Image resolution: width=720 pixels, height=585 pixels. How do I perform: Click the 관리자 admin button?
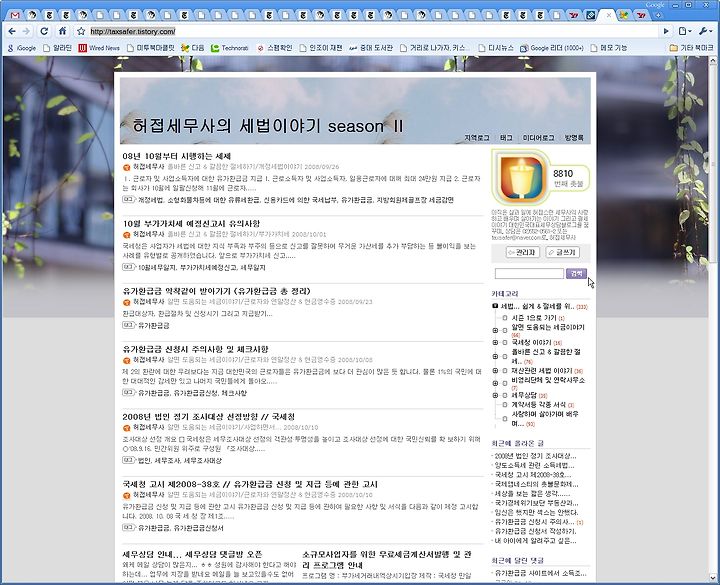[x=523, y=253]
